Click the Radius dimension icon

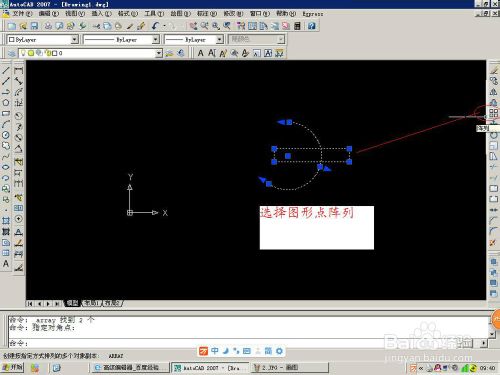[18, 116]
